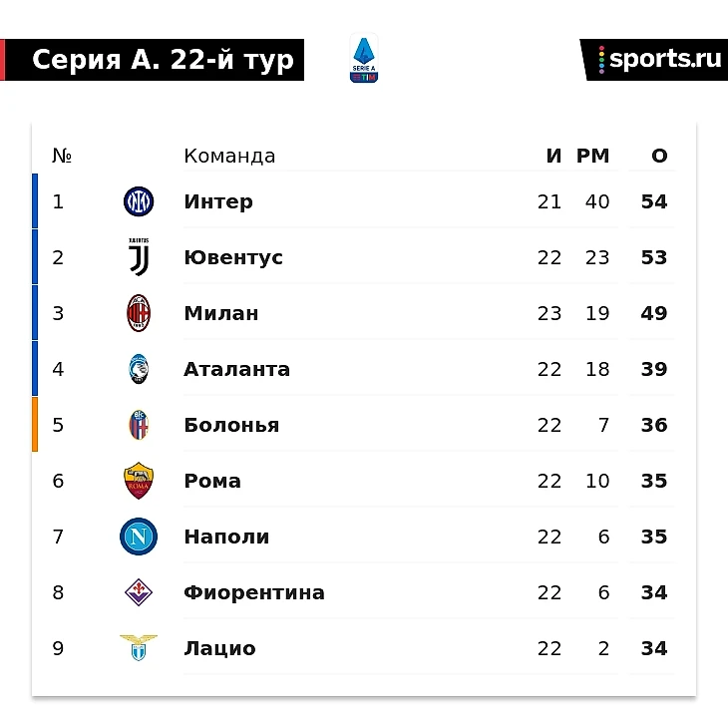The image size is (728, 720).
Task: Click the AC Milan club badge
Action: coord(139,313)
